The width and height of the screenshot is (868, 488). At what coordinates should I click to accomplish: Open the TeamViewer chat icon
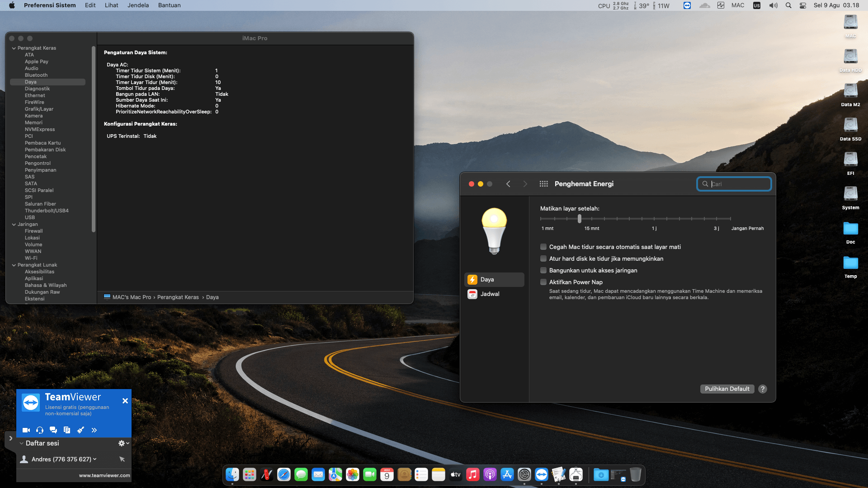(x=53, y=430)
